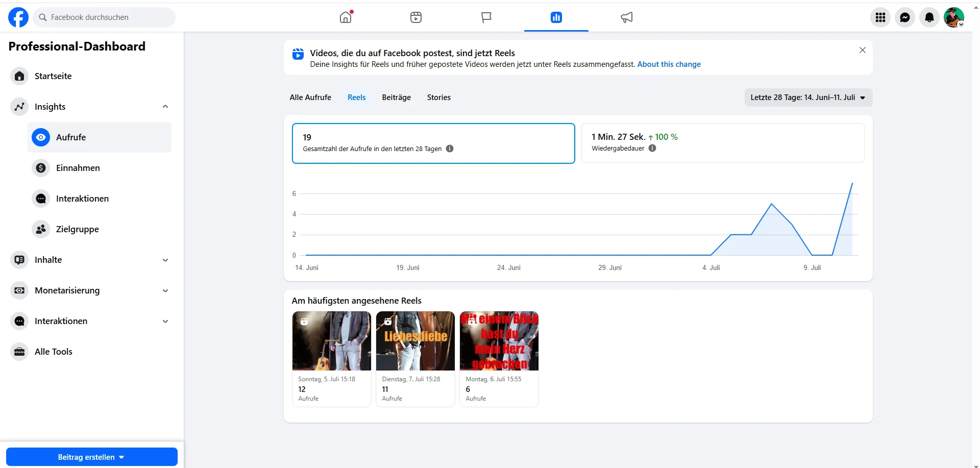Open the About this change link
The image size is (980, 468).
(669, 64)
